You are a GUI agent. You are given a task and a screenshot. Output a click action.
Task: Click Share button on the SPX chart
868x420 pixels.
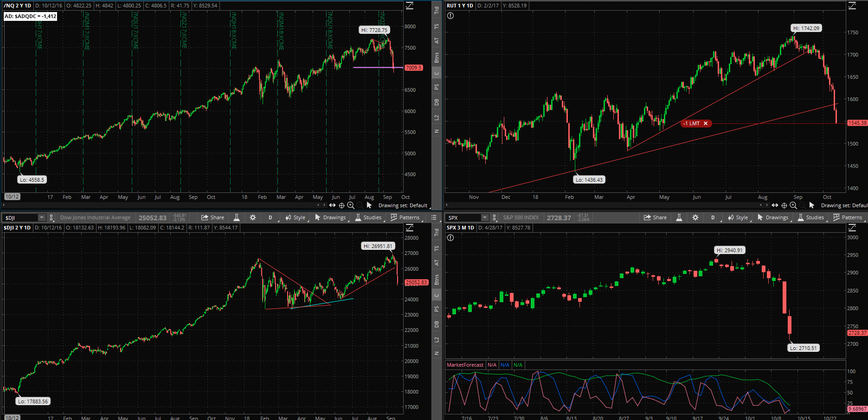pos(655,217)
